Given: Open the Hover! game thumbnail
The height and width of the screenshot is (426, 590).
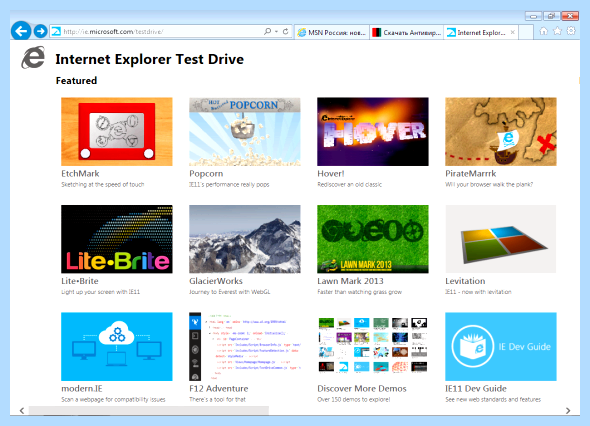Looking at the screenshot, I should click(373, 132).
